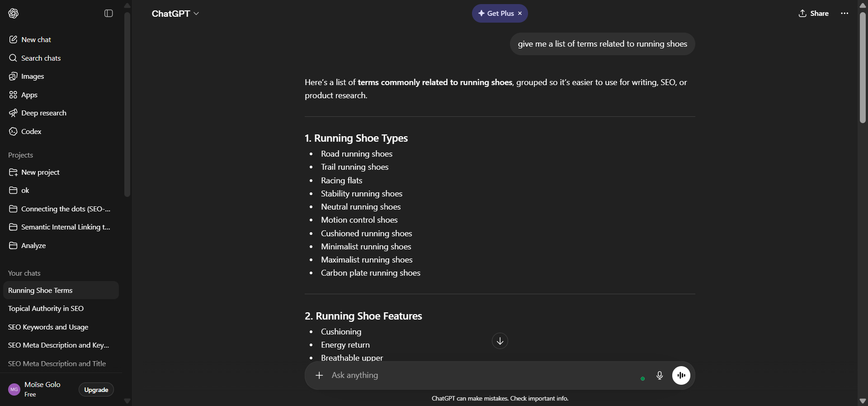Create a New project

61,172
